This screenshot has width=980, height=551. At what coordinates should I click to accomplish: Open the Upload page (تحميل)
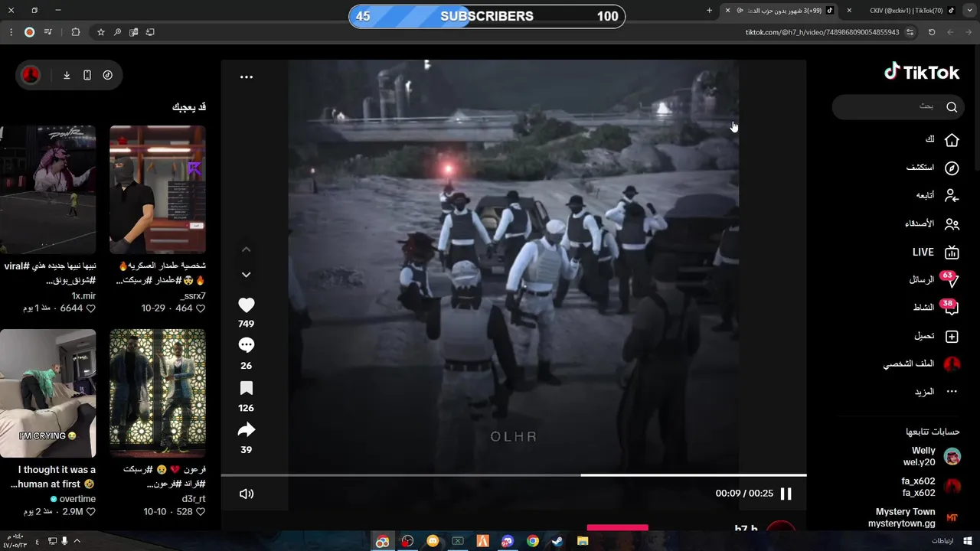[x=936, y=336]
